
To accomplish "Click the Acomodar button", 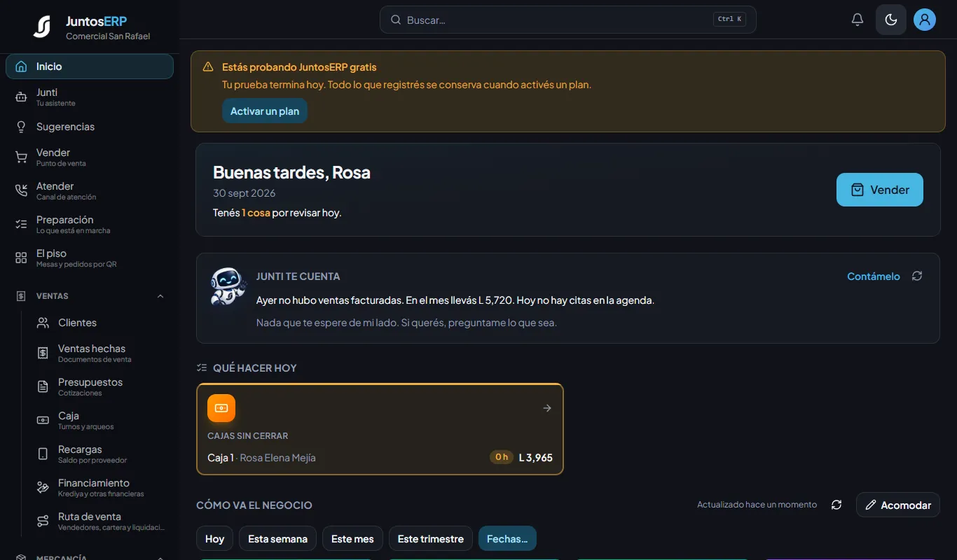I will pyautogui.click(x=898, y=505).
